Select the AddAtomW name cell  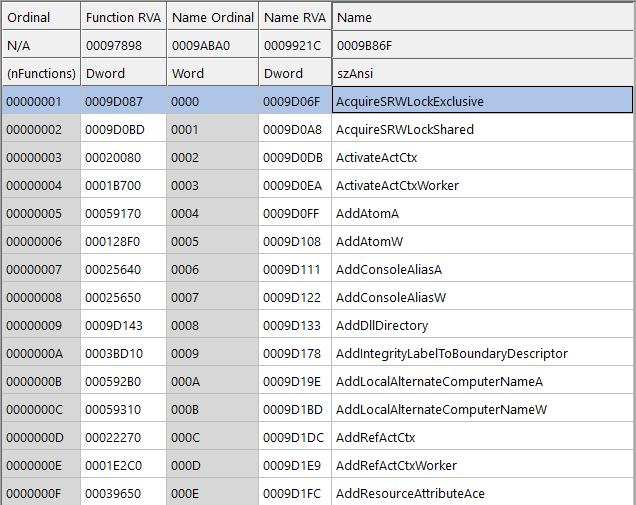click(x=482, y=241)
